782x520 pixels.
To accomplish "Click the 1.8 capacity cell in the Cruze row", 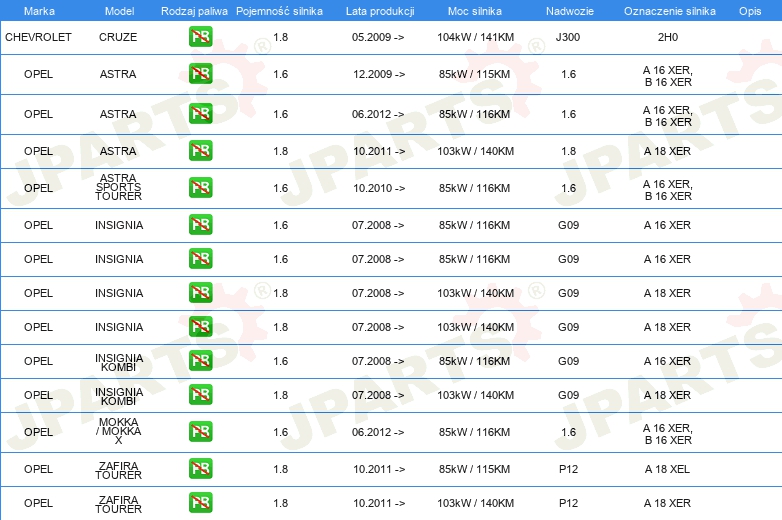I will (x=281, y=37).
